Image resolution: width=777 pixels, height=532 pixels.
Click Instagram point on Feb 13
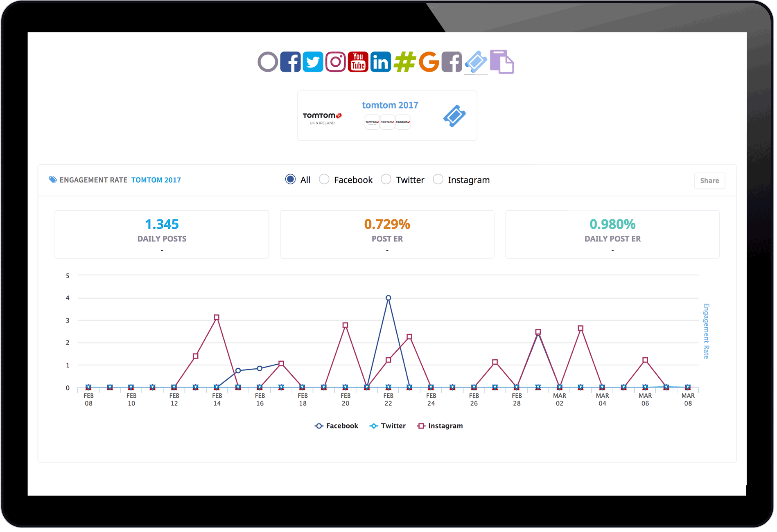pos(196,356)
